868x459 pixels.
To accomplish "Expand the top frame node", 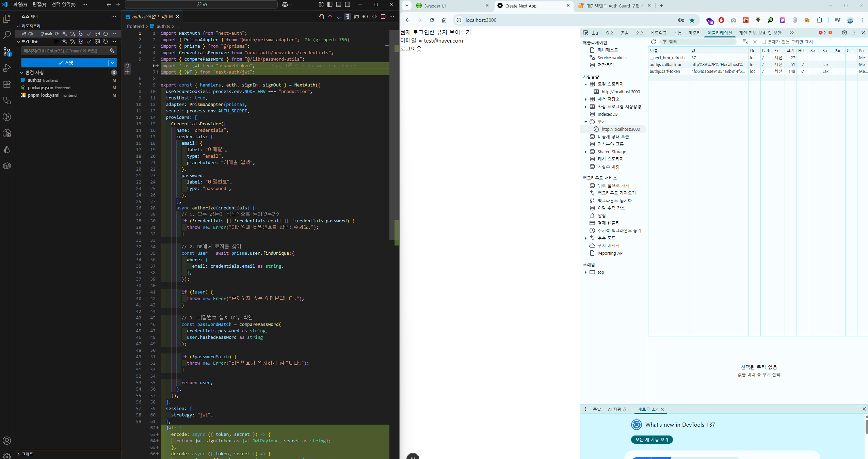I will (585, 272).
